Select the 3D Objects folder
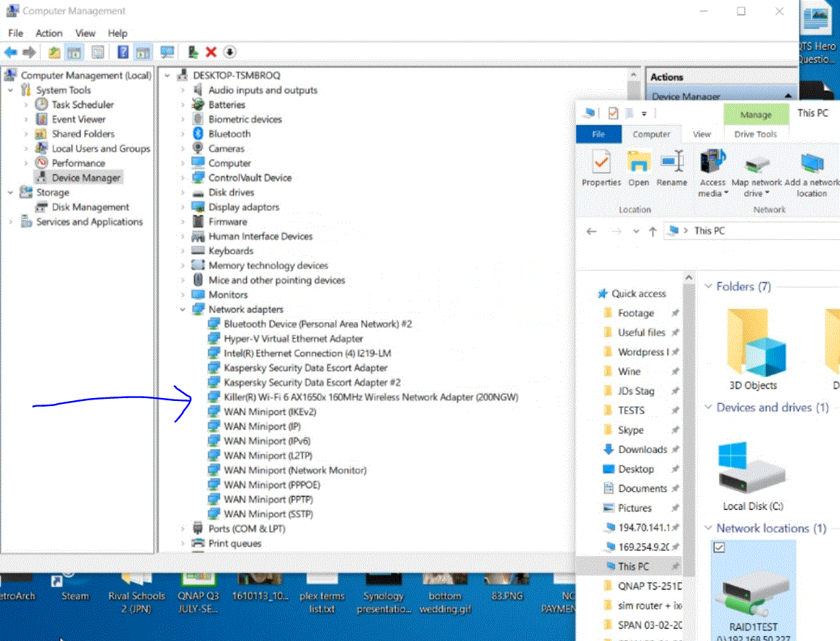Screen dimensions: 840x641 tap(753, 350)
